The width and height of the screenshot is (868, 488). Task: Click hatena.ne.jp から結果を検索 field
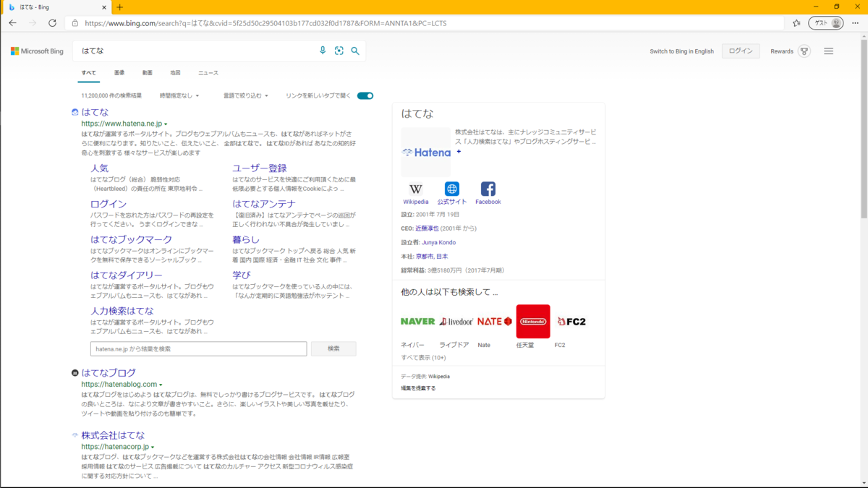pos(199,348)
